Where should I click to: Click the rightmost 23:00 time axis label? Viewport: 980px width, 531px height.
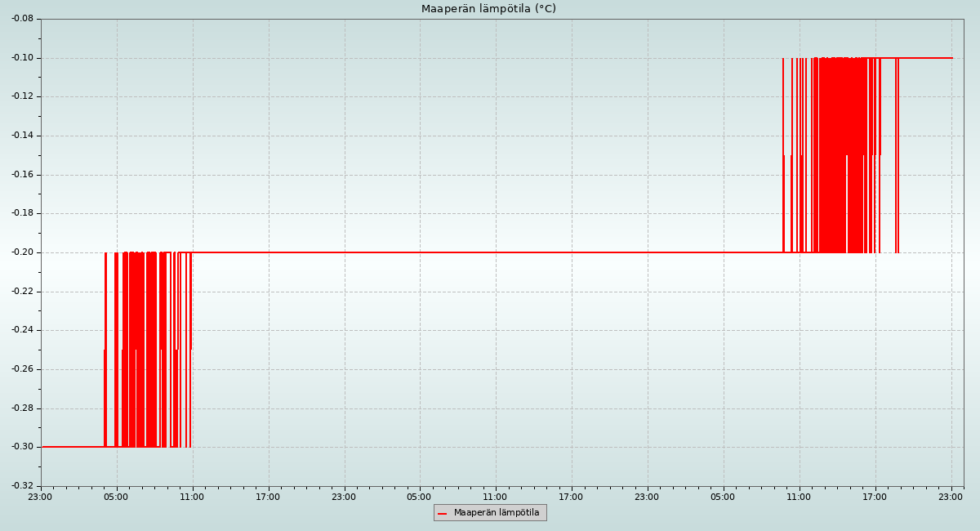point(951,497)
